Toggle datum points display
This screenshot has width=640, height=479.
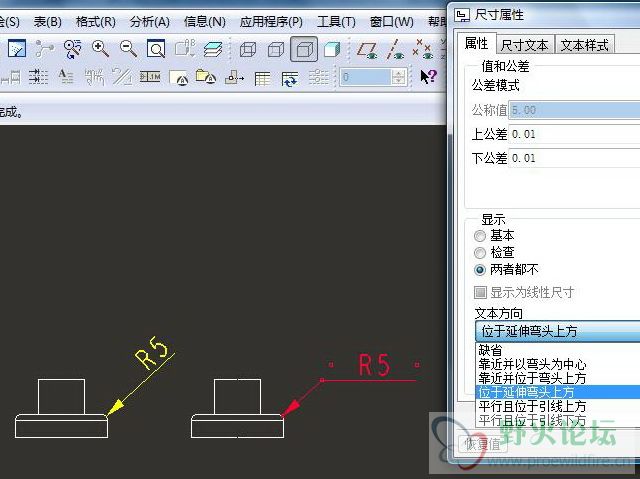(422, 49)
